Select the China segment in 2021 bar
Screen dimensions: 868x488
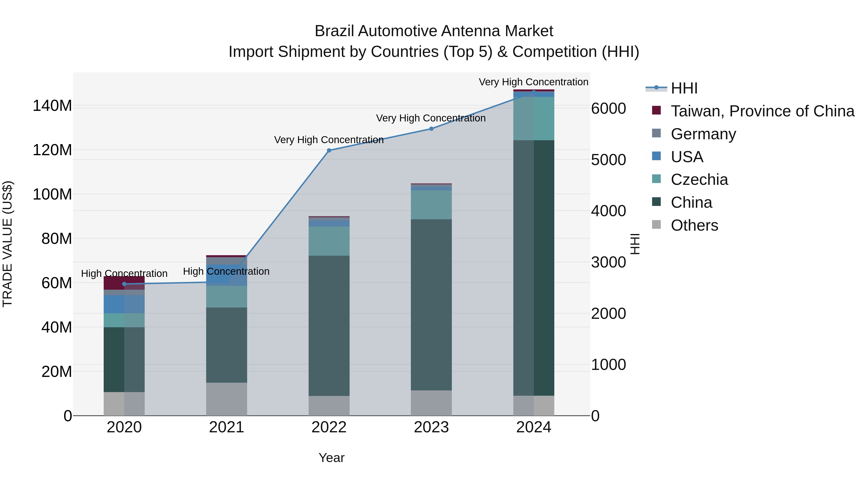[x=226, y=345]
